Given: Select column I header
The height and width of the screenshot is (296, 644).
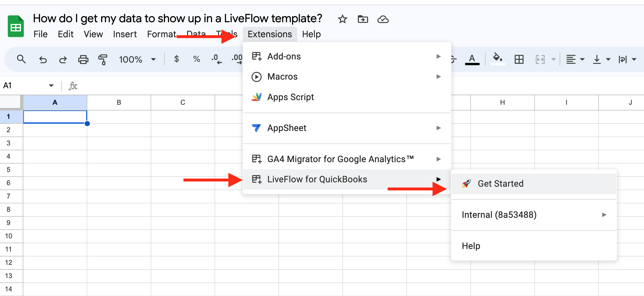Looking at the screenshot, I should tap(567, 102).
